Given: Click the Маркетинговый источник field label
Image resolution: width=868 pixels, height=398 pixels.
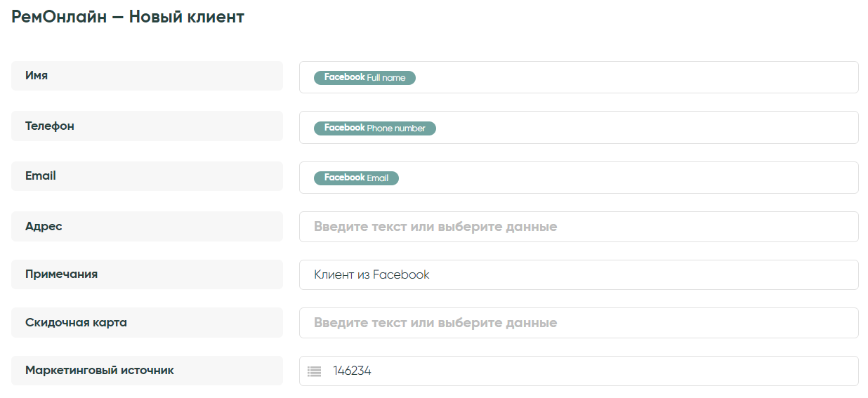Looking at the screenshot, I should pos(99,371).
